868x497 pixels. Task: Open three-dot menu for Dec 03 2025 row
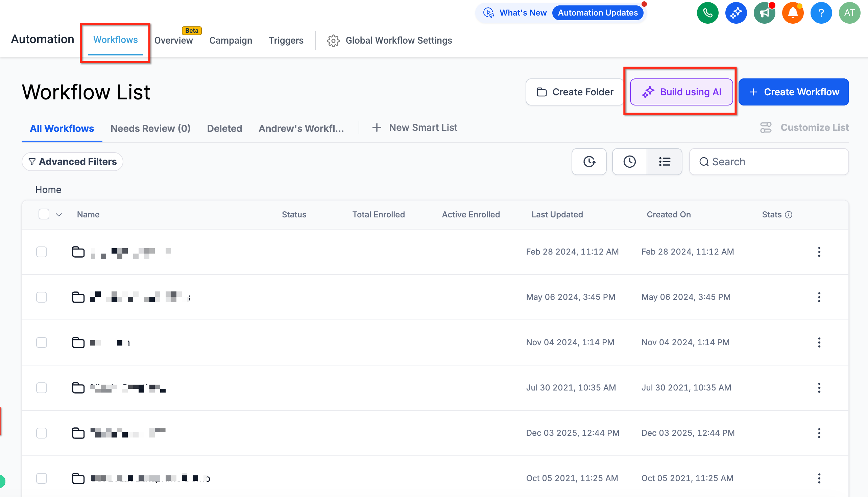click(x=819, y=433)
